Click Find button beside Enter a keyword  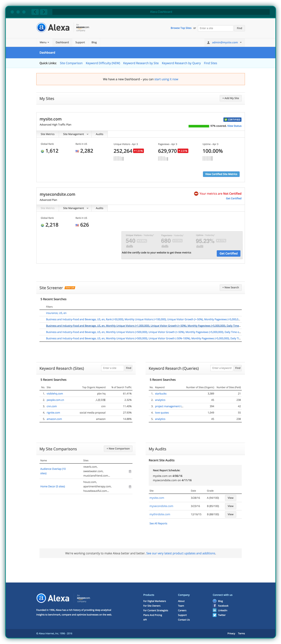238,368
